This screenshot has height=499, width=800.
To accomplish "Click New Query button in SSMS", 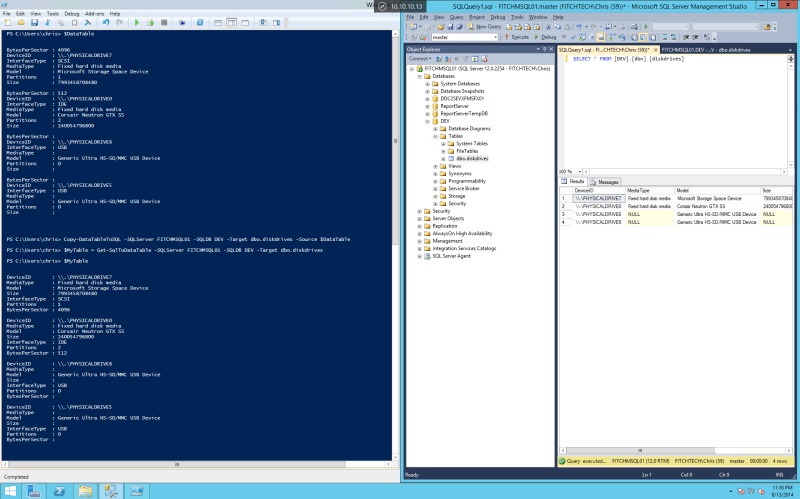I will 485,27.
